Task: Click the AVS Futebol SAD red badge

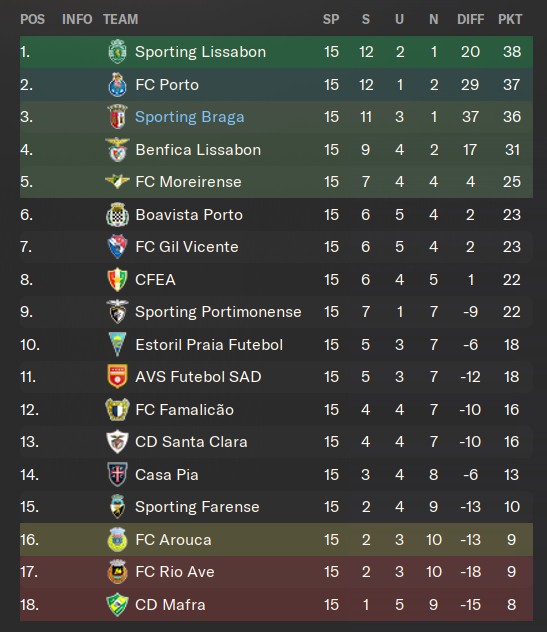Action: 117,376
